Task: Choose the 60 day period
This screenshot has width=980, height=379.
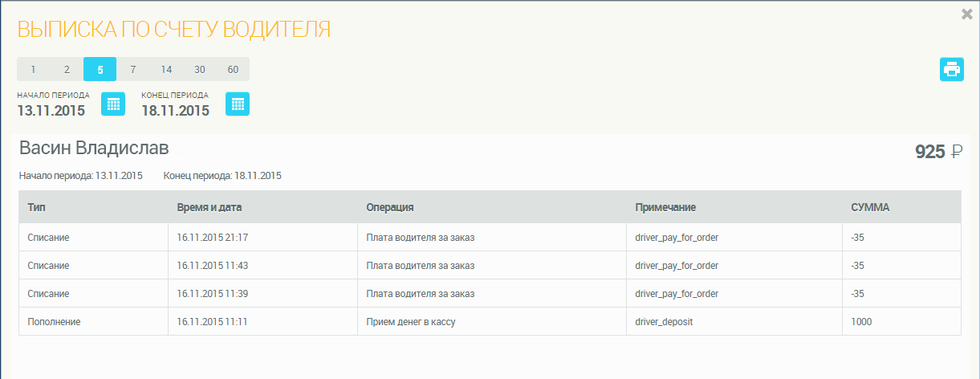Action: click(233, 69)
